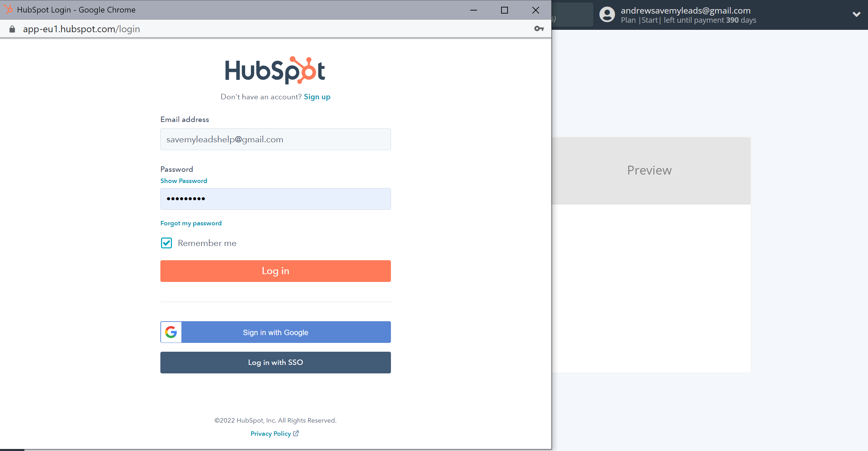Click the Log in button
The width and height of the screenshot is (868, 451).
point(276,271)
